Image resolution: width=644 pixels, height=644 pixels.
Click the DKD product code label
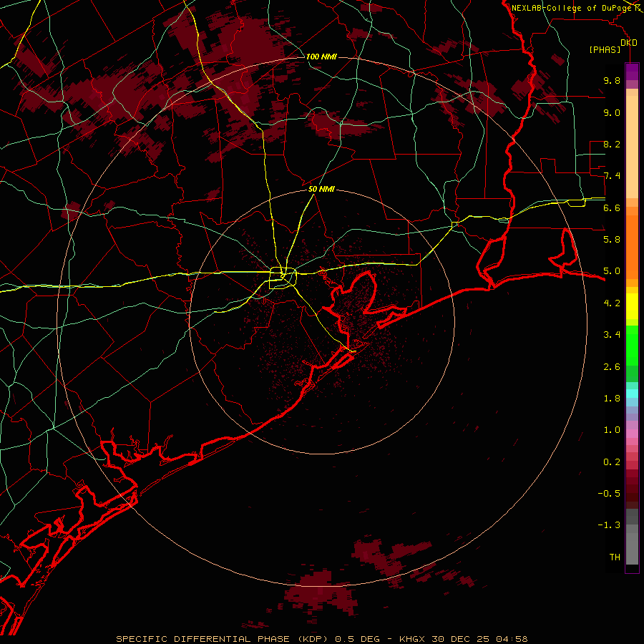(629, 42)
